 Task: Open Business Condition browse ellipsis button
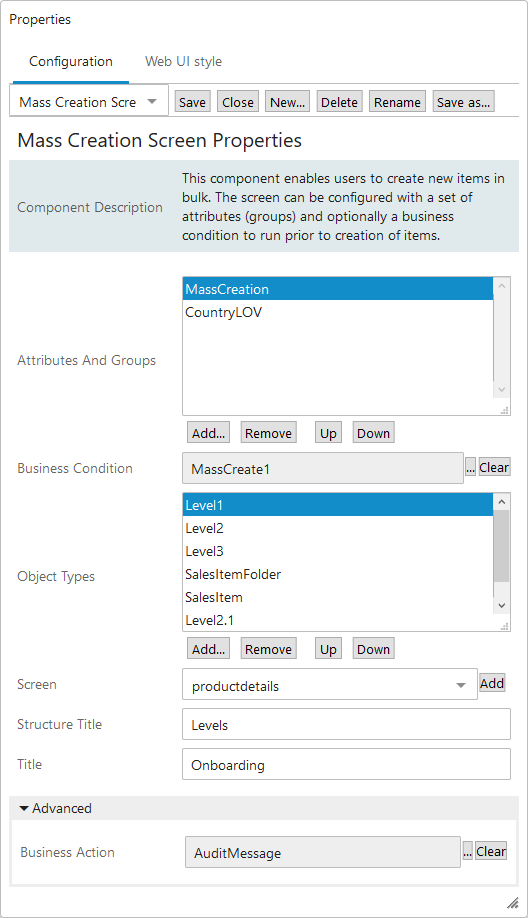[x=470, y=468]
